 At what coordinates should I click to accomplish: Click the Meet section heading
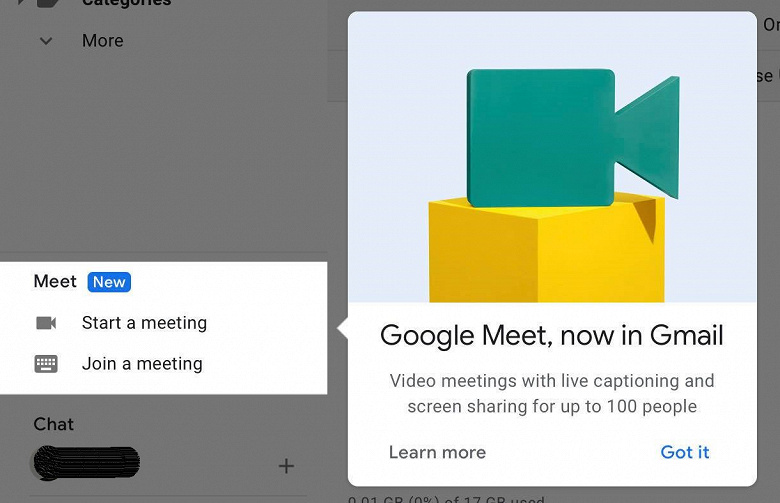[x=55, y=282]
